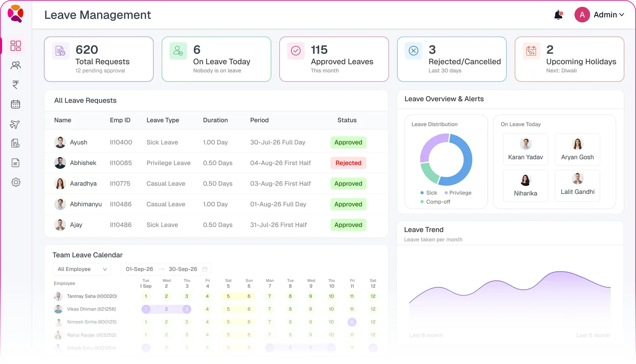
Task: Select the Aryan Gosh on-leave card
Action: (x=577, y=149)
